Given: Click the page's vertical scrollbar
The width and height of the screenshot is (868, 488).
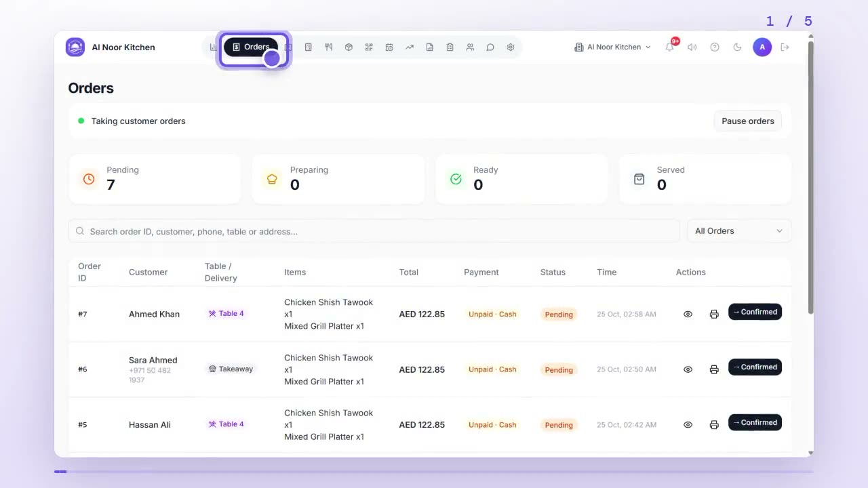Looking at the screenshot, I should (x=810, y=176).
